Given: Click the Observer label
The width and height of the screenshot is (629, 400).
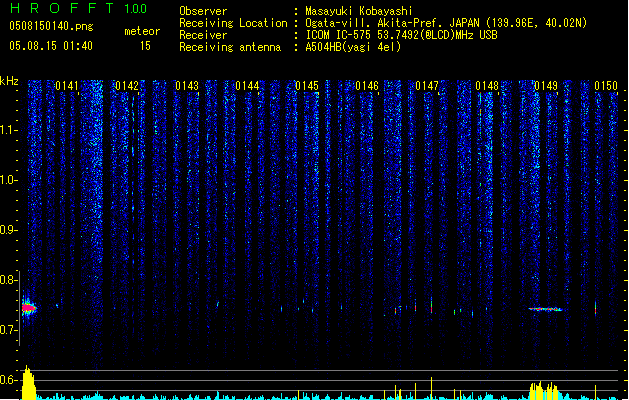Looking at the screenshot, I should [203, 11].
